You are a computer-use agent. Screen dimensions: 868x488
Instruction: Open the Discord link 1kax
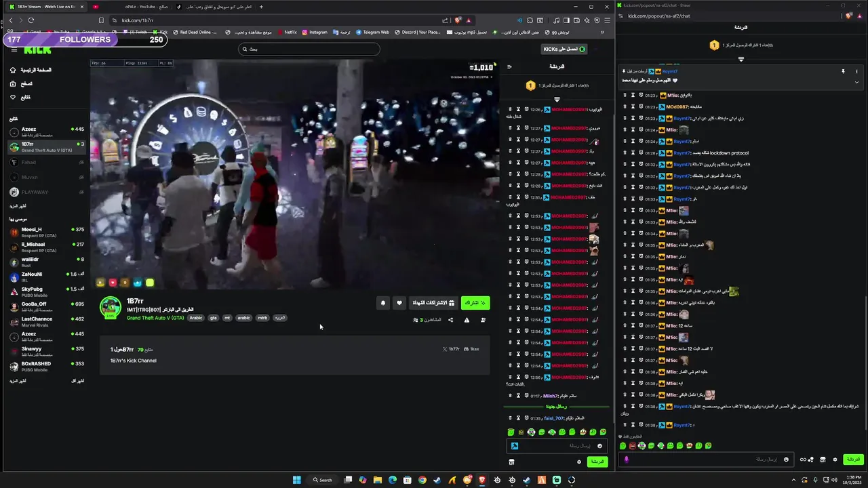[x=471, y=349]
